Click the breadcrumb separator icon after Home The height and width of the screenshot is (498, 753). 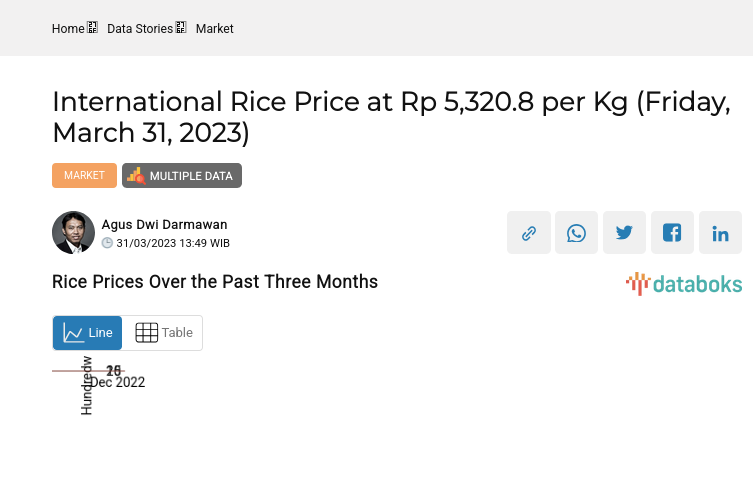(93, 28)
